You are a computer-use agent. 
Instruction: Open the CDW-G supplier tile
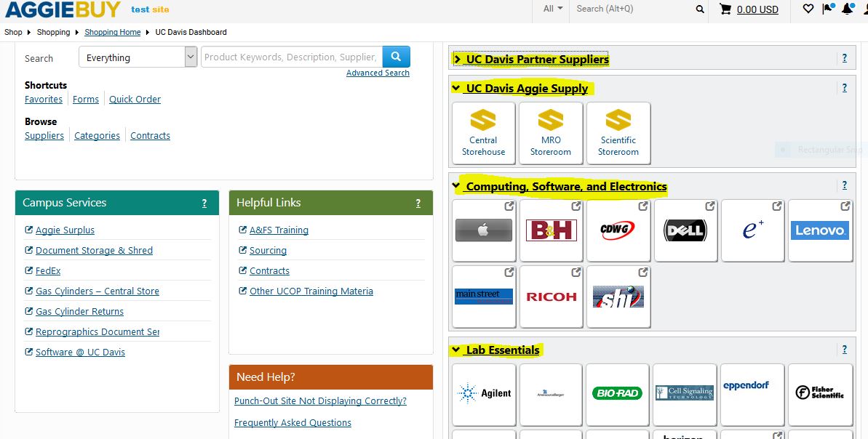tap(618, 230)
